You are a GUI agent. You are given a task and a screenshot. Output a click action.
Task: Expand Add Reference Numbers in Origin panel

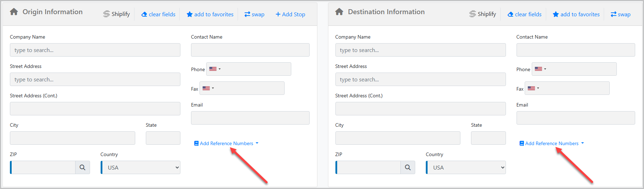point(226,143)
